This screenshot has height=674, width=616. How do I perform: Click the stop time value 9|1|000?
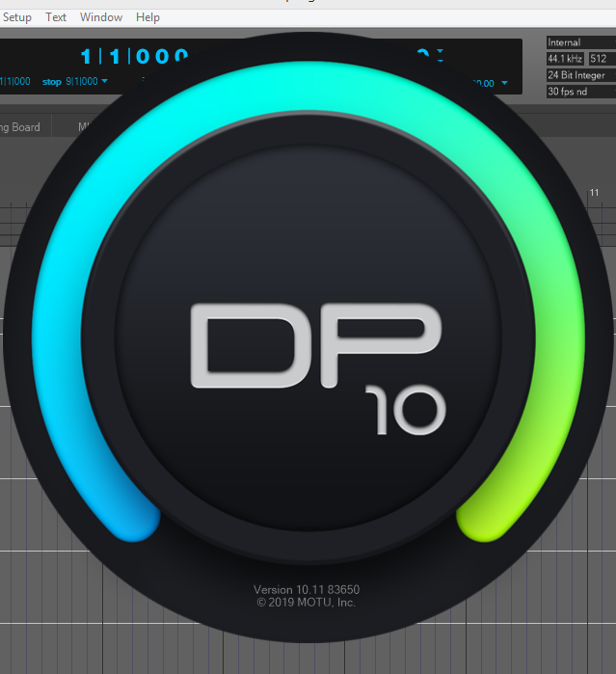(82, 81)
